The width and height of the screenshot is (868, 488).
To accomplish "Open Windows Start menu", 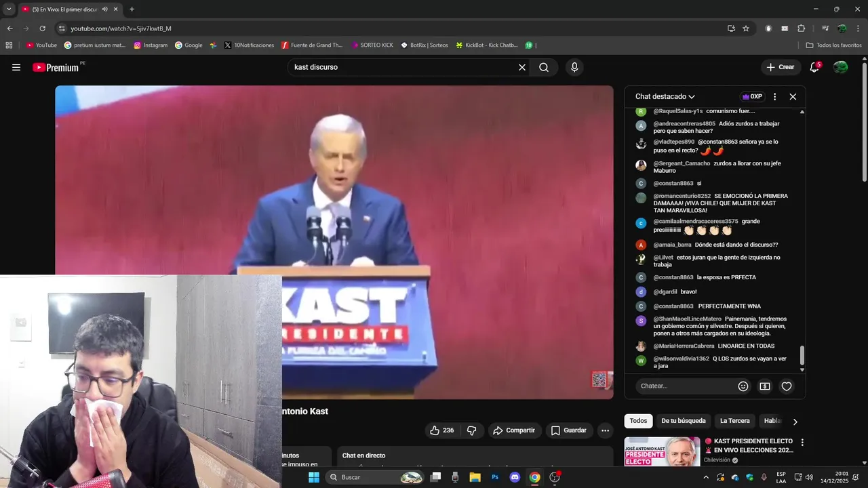I will click(x=313, y=477).
